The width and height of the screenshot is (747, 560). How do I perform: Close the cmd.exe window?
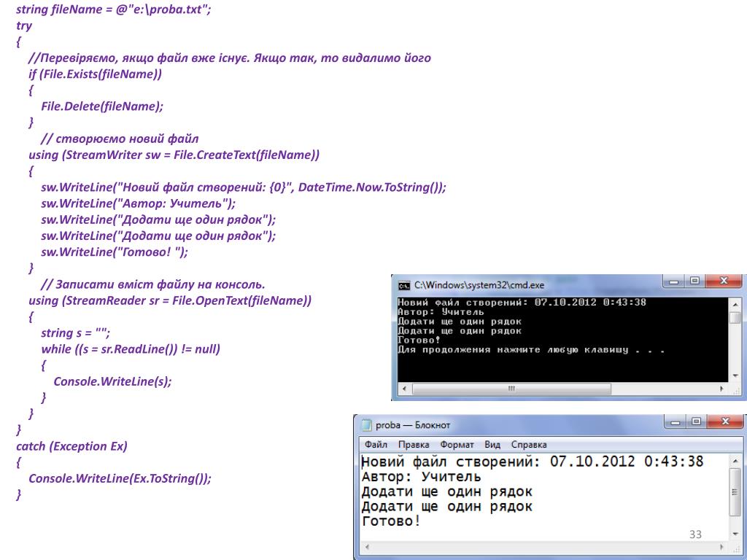[723, 281]
